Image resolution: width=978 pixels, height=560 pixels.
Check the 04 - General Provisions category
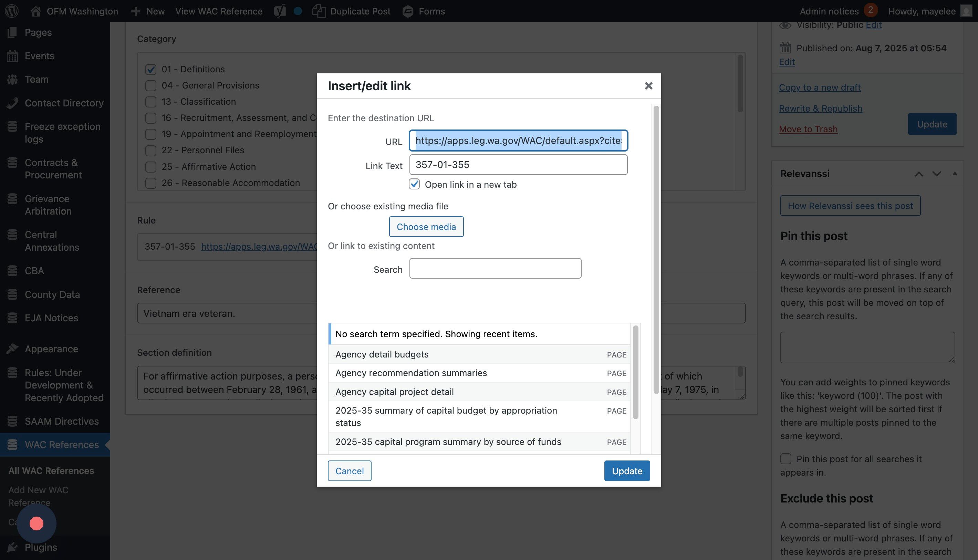pyautogui.click(x=151, y=85)
